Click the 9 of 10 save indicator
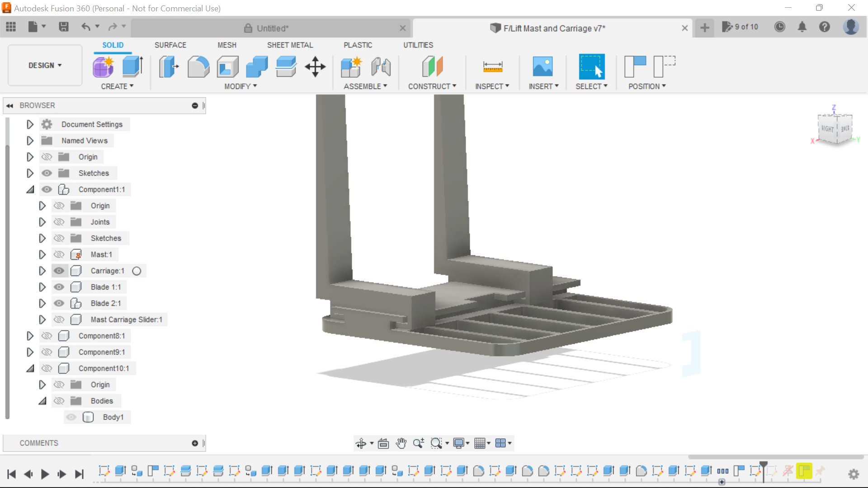Viewport: 868px width, 488px height. tap(741, 27)
